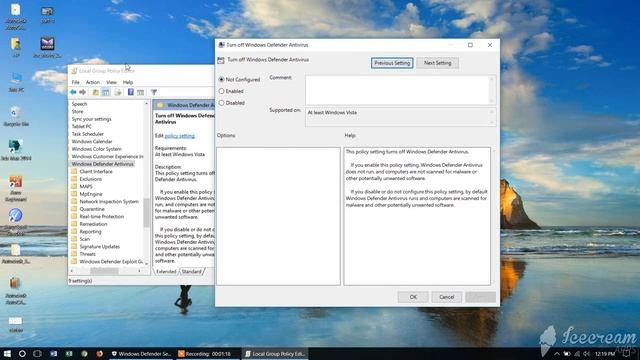The width and height of the screenshot is (640, 360).
Task: Select the MpEngine folder
Action: coord(91,194)
